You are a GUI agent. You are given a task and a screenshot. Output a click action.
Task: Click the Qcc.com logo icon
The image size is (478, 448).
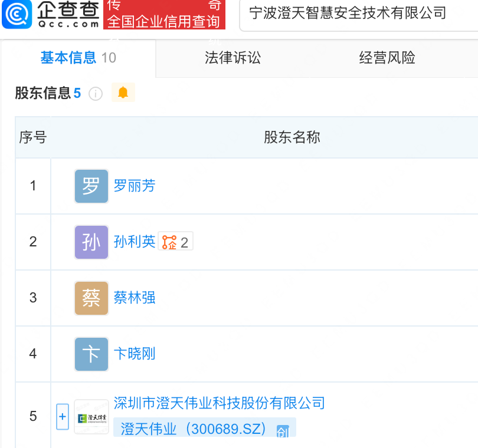coord(17,14)
